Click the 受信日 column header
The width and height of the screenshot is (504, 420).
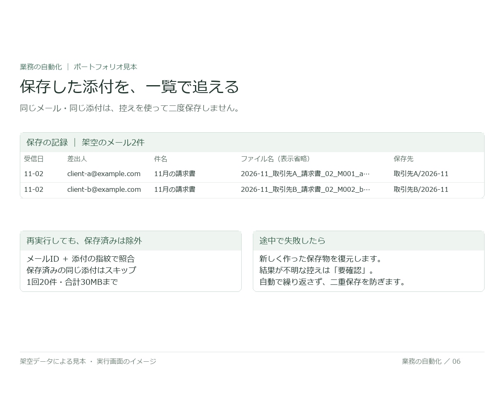click(x=34, y=159)
